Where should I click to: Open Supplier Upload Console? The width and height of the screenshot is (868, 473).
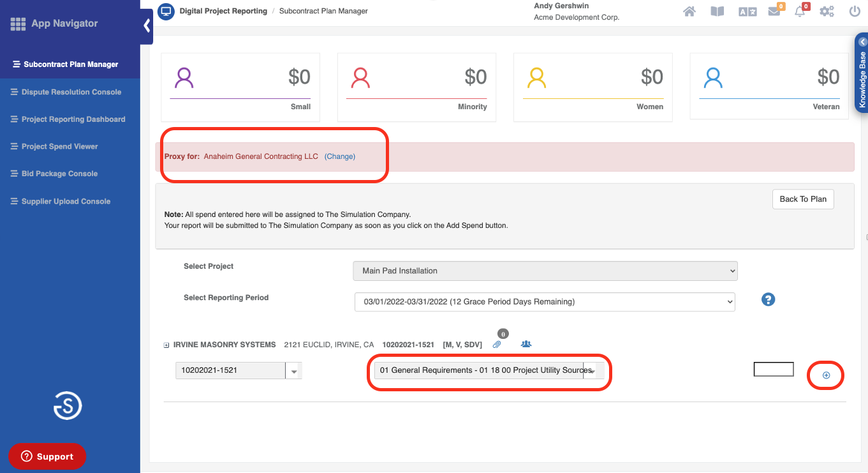(61, 202)
